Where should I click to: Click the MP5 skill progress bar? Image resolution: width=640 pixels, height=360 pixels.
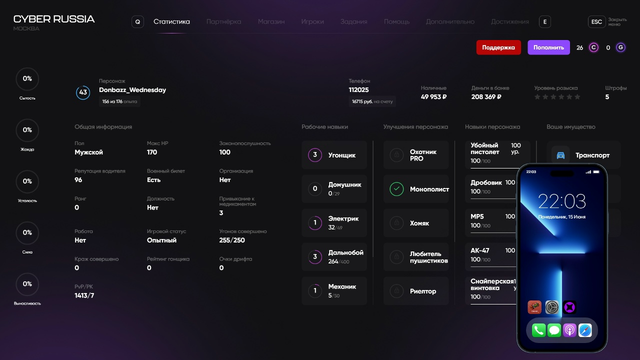pyautogui.click(x=493, y=232)
